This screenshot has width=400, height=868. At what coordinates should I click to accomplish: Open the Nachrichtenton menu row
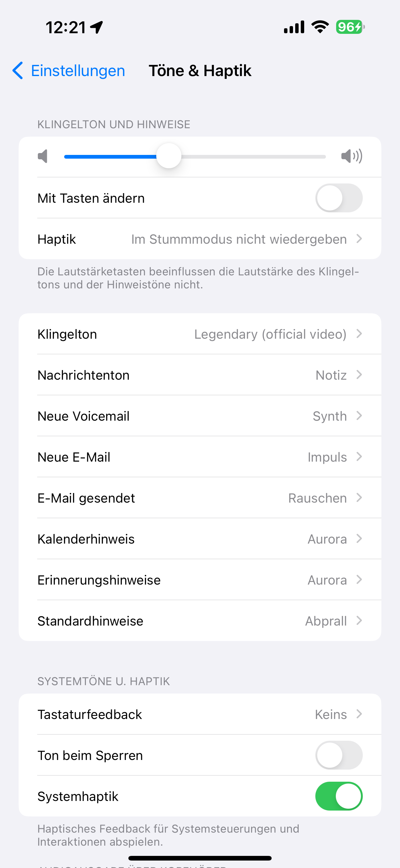(x=200, y=375)
